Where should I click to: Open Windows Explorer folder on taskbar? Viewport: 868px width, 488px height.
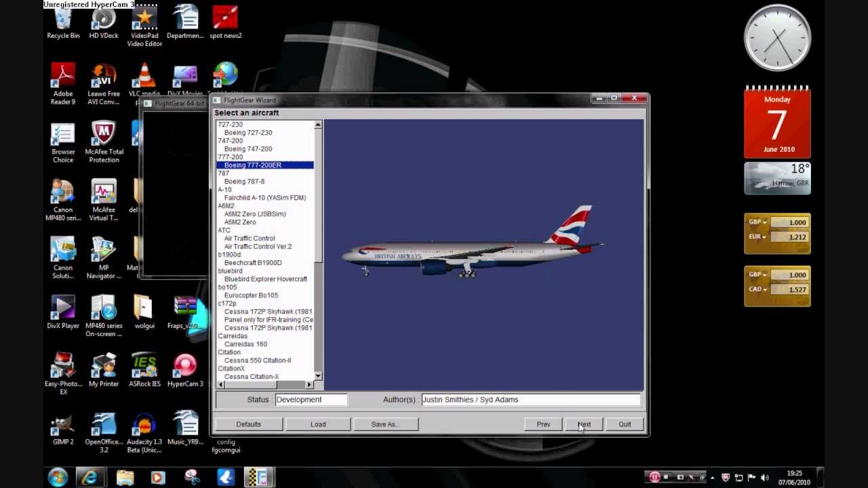click(125, 477)
